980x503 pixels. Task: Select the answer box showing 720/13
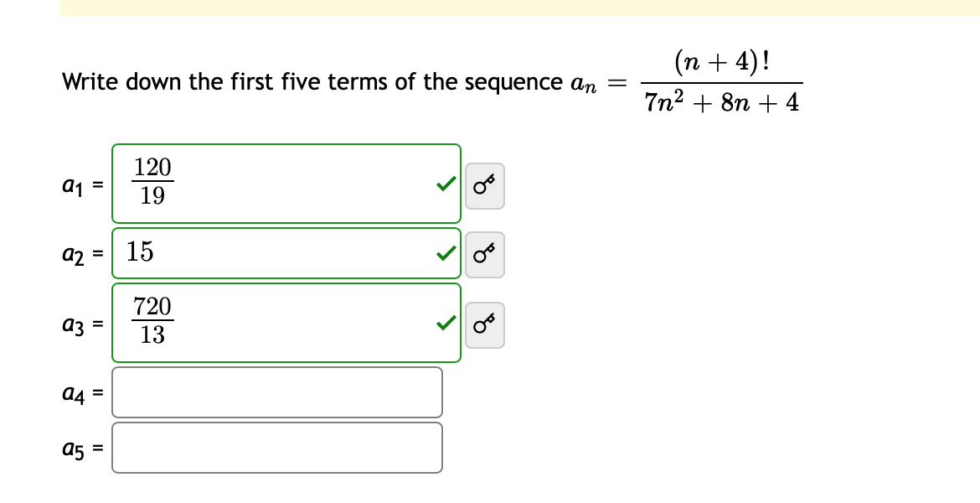(x=286, y=321)
